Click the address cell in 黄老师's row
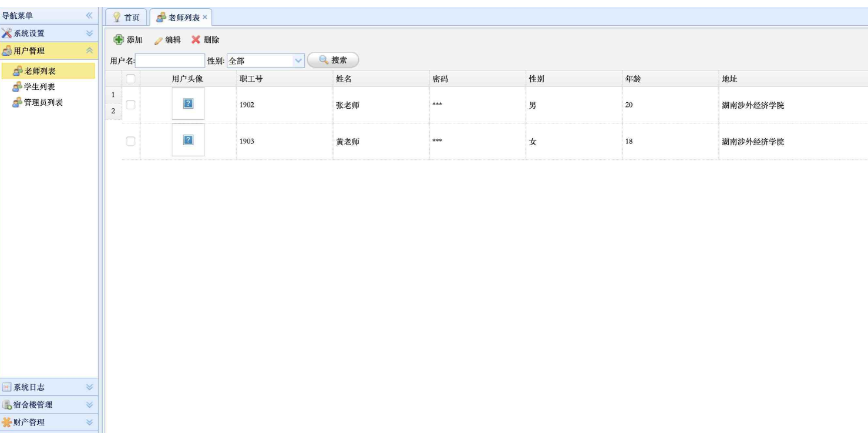The width and height of the screenshot is (868, 433). point(793,142)
